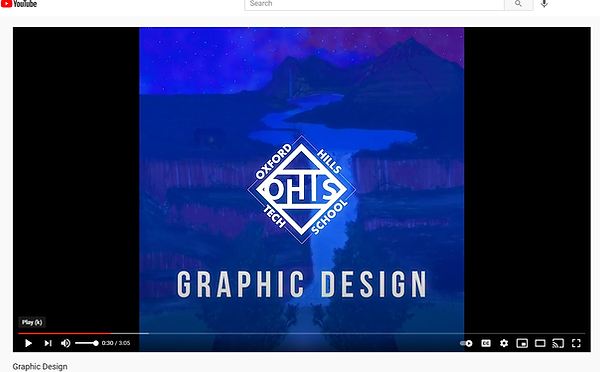600x372 pixels.
Task: Open the video settings gear
Action: pyautogui.click(x=504, y=343)
